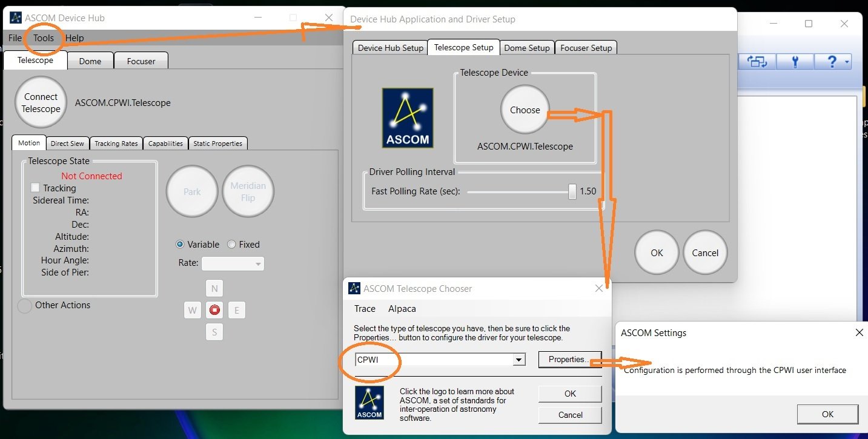Switch to the Device Hub Setup tab

[x=391, y=48]
